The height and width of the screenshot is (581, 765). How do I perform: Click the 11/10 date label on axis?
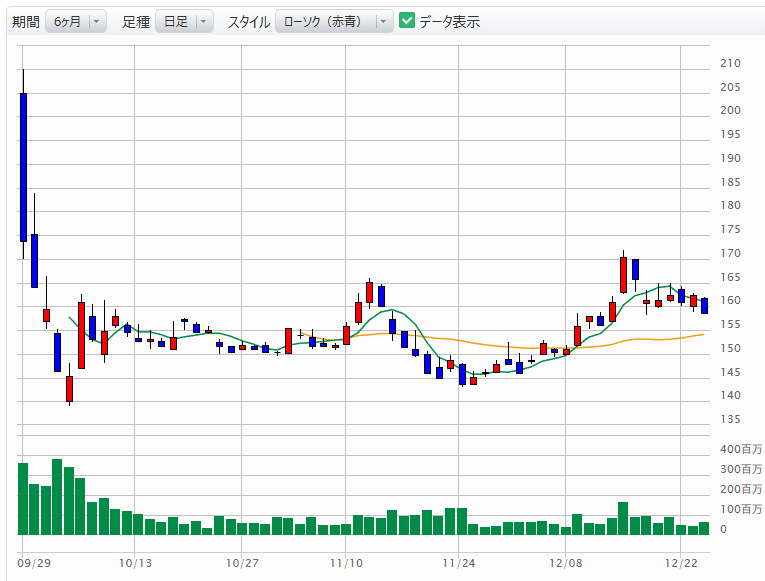(345, 563)
